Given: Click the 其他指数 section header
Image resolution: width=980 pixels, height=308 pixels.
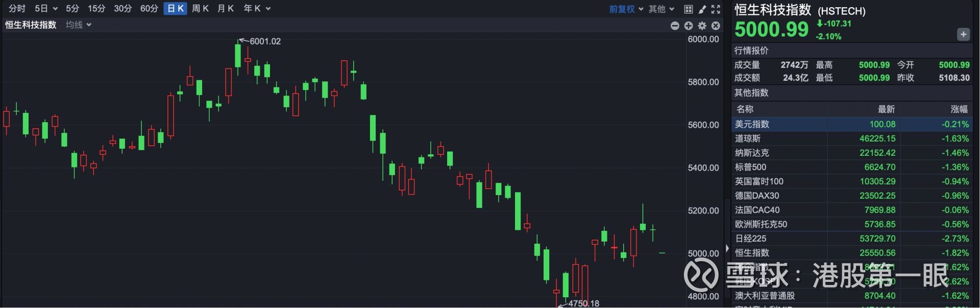Looking at the screenshot, I should click(x=751, y=92).
